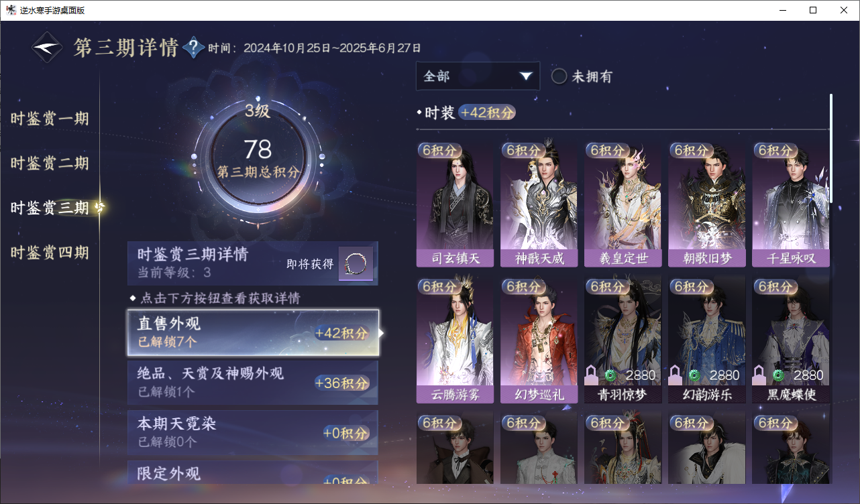Click the outfit list vertical scrollbar

click(831, 149)
